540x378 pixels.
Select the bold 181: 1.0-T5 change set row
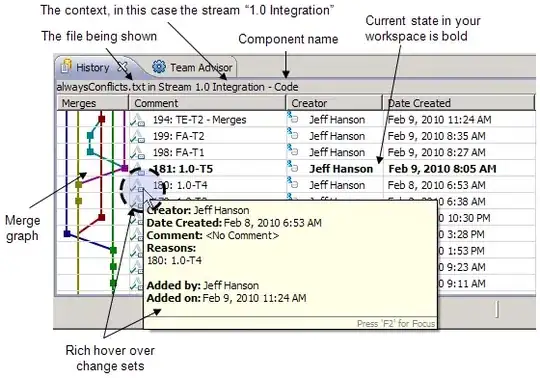coord(296,169)
